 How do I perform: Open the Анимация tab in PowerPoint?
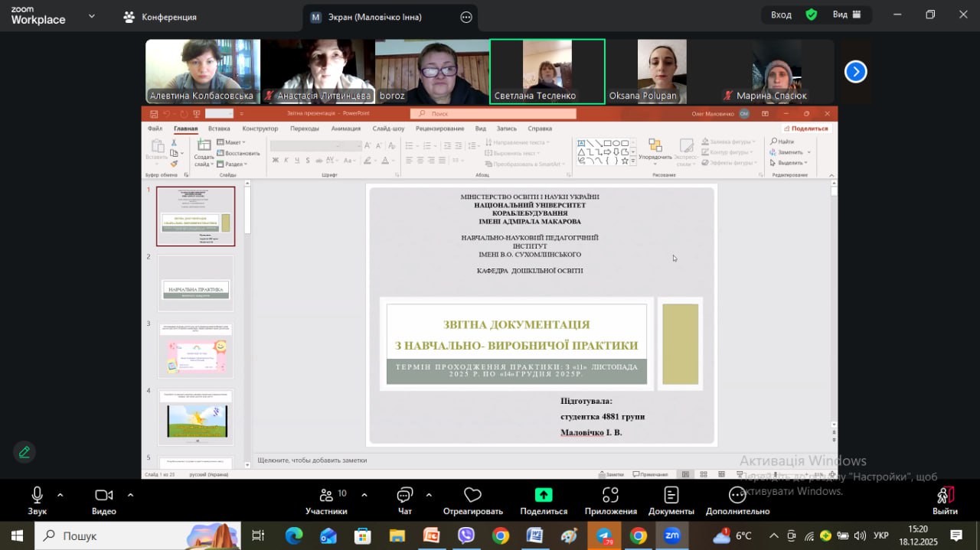(x=346, y=129)
